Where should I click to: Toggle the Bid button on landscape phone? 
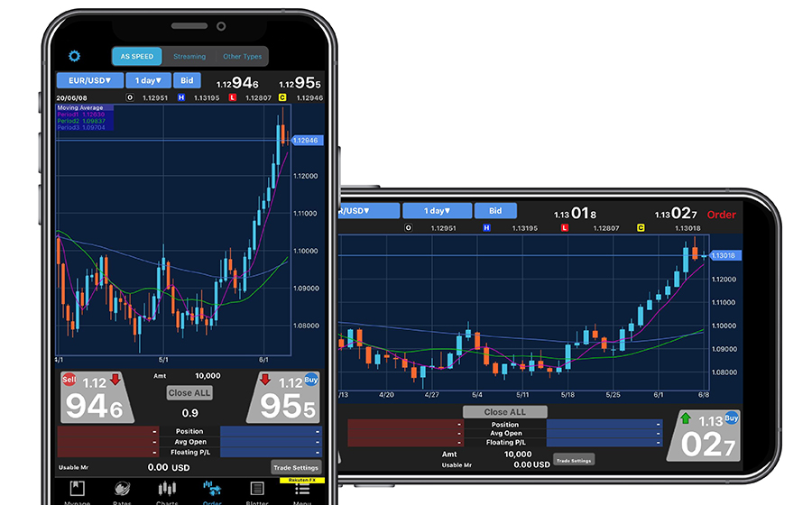coord(495,211)
